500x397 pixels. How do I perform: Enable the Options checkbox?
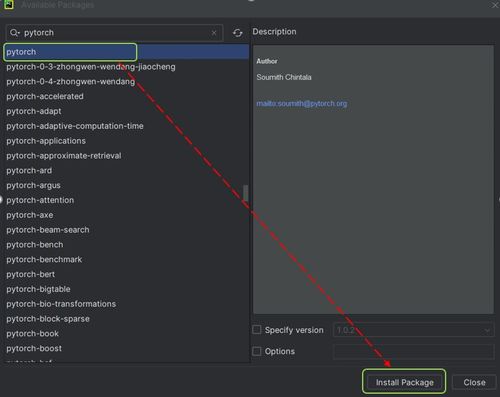[x=257, y=351]
